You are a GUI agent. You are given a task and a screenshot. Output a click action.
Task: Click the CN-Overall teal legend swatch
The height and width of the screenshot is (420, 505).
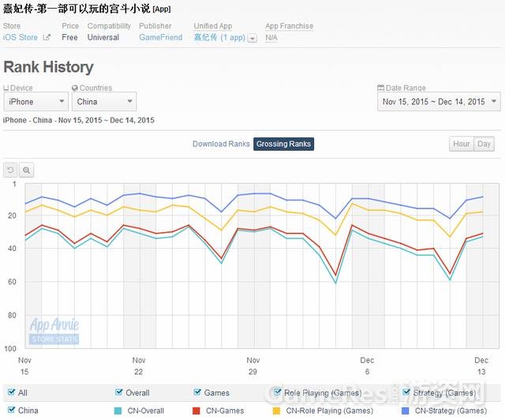click(118, 411)
